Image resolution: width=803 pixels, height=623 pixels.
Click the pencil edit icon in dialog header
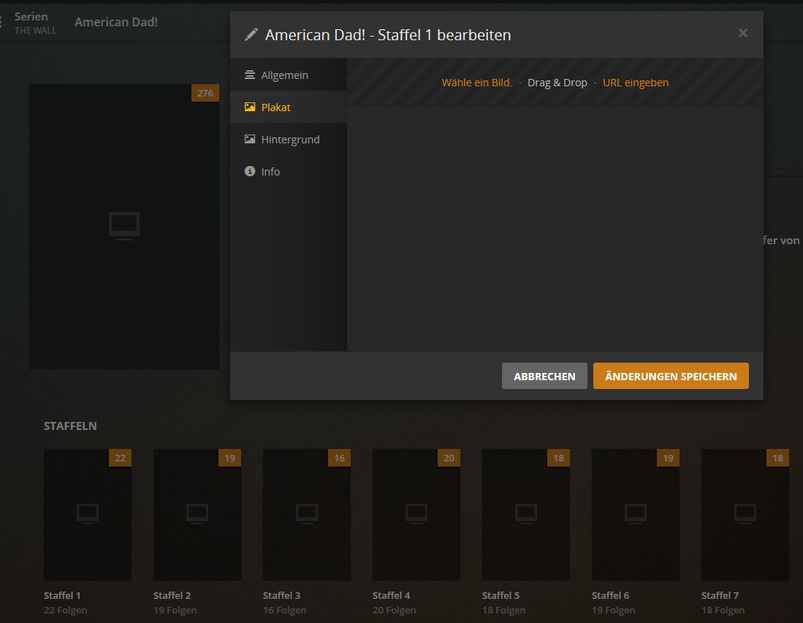coord(251,35)
